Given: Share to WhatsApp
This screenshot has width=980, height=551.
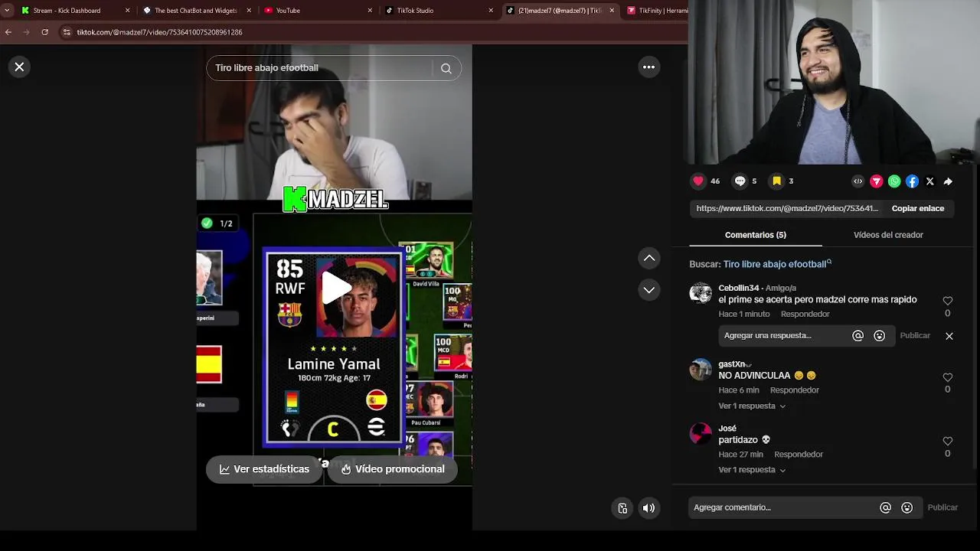Looking at the screenshot, I should coord(894,181).
